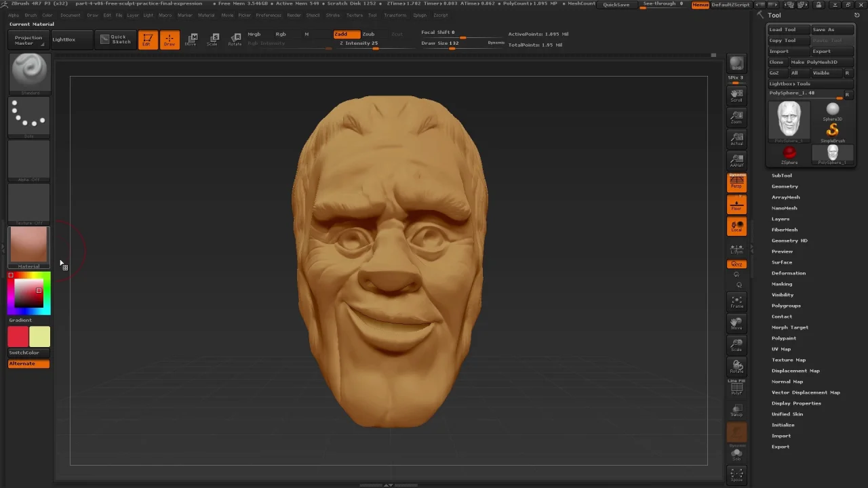Toggle Solo mode

736,453
